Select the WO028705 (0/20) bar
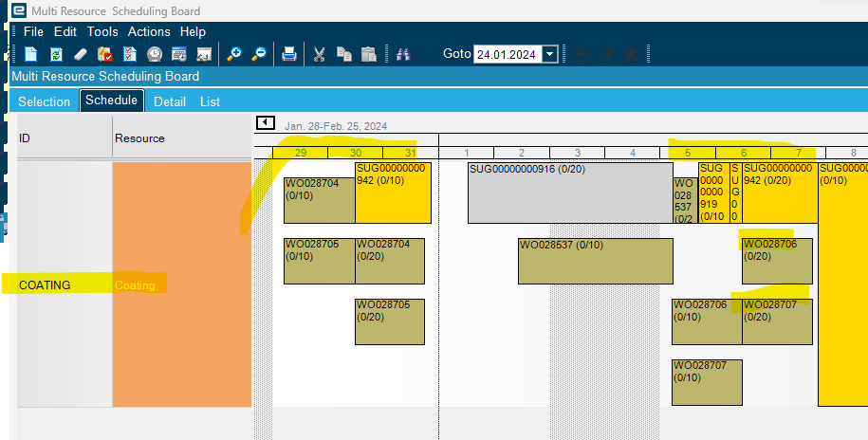 click(390, 321)
